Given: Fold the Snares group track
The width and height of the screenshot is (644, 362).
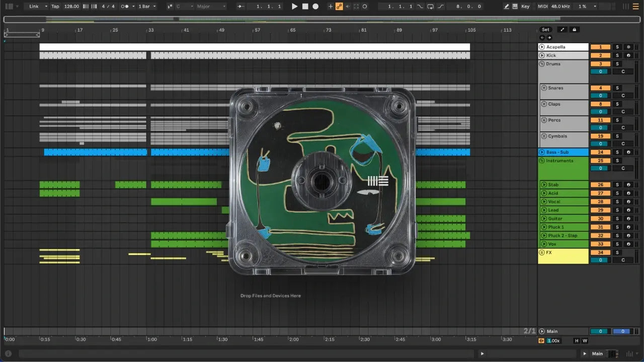Looking at the screenshot, I should pos(544,88).
